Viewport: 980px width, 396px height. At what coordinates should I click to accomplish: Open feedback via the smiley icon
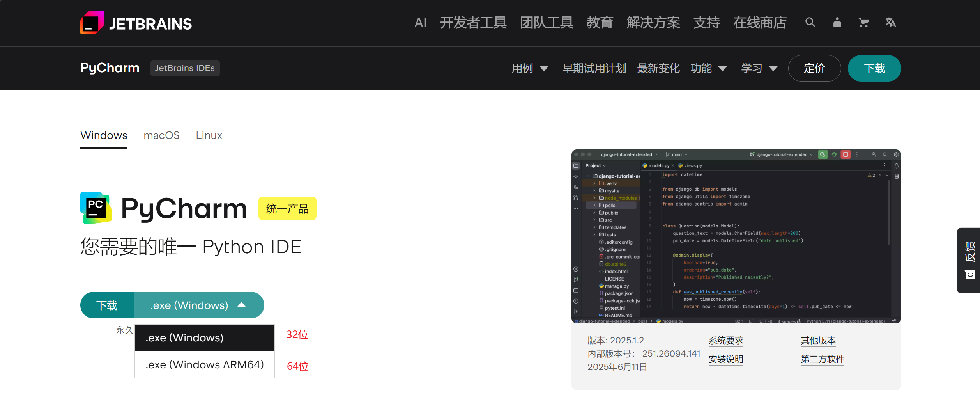969,275
